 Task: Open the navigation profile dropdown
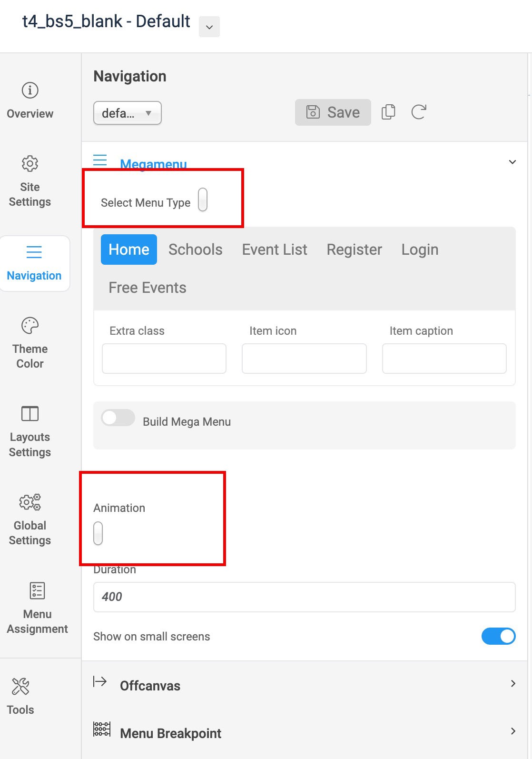(128, 113)
